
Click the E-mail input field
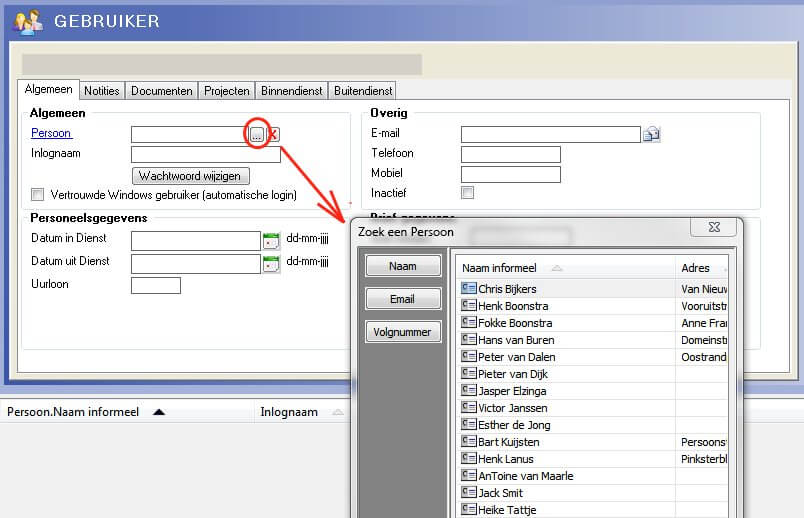tap(551, 134)
